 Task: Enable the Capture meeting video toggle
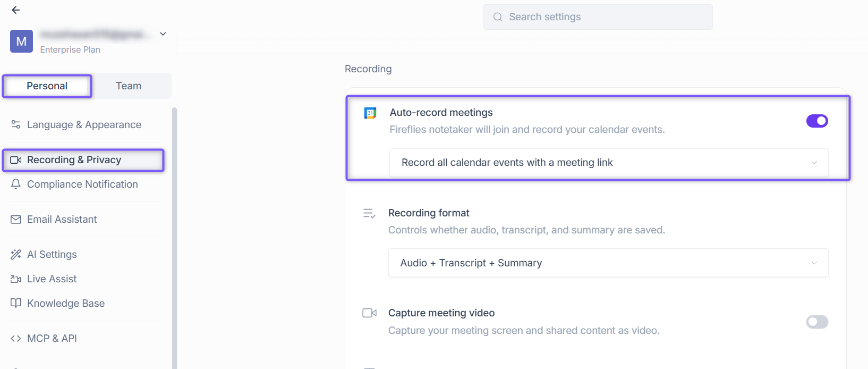pyautogui.click(x=817, y=322)
